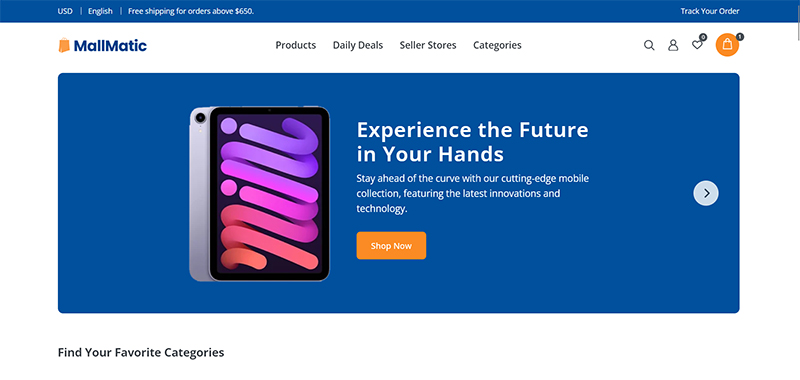Check the wishlist count badge
Image resolution: width=800 pixels, height=380 pixels.
coord(703,37)
